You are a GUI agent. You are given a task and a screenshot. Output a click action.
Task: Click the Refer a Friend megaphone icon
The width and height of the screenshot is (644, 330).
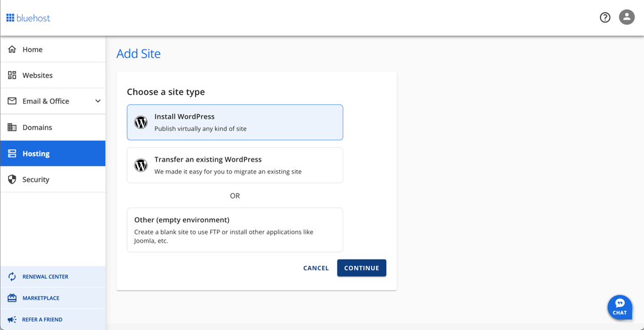(12, 319)
